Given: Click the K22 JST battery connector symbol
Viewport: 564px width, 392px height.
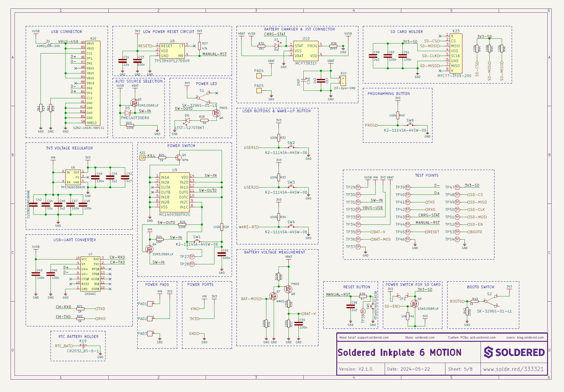Looking at the screenshot, I should tap(343, 81).
